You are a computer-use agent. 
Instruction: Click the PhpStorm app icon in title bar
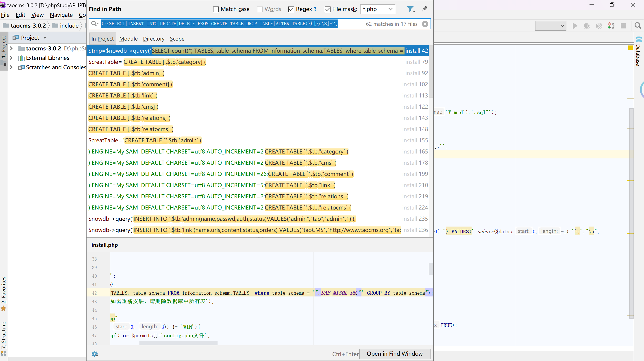coord(3,5)
